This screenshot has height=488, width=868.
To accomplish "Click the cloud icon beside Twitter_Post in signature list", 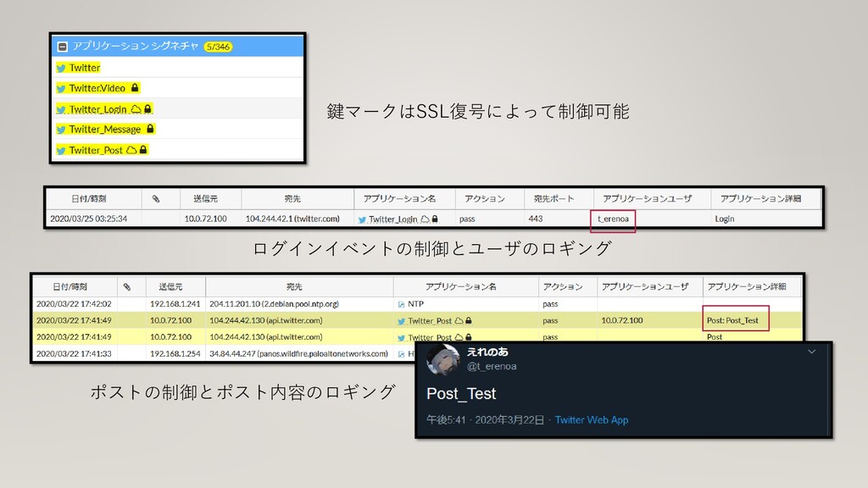I will (131, 149).
